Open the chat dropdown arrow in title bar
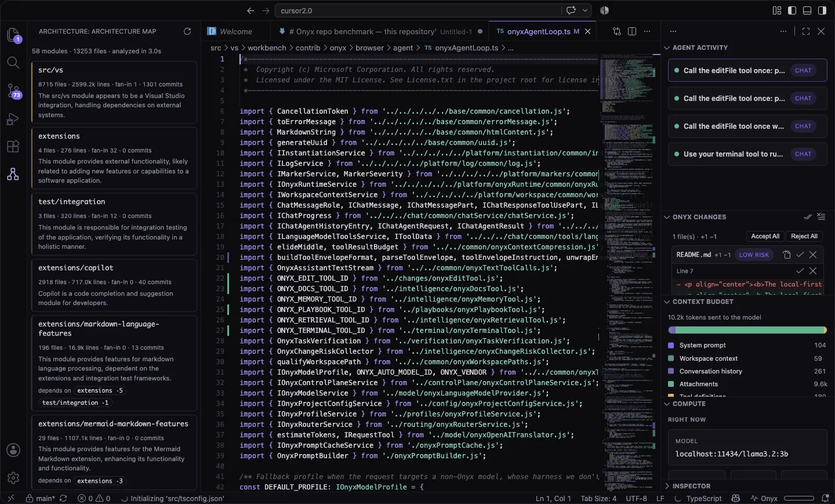The width and height of the screenshot is (835, 504). (x=586, y=10)
